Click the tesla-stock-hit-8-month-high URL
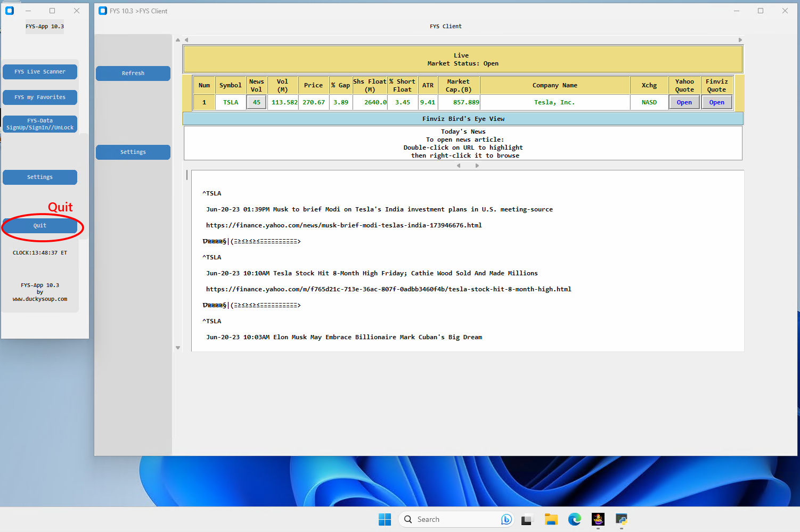 388,289
